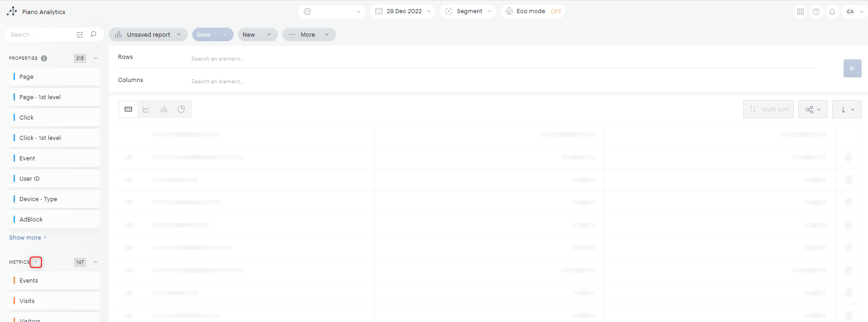Open the apps grid icon
The width and height of the screenshot is (868, 322).
[x=800, y=12]
